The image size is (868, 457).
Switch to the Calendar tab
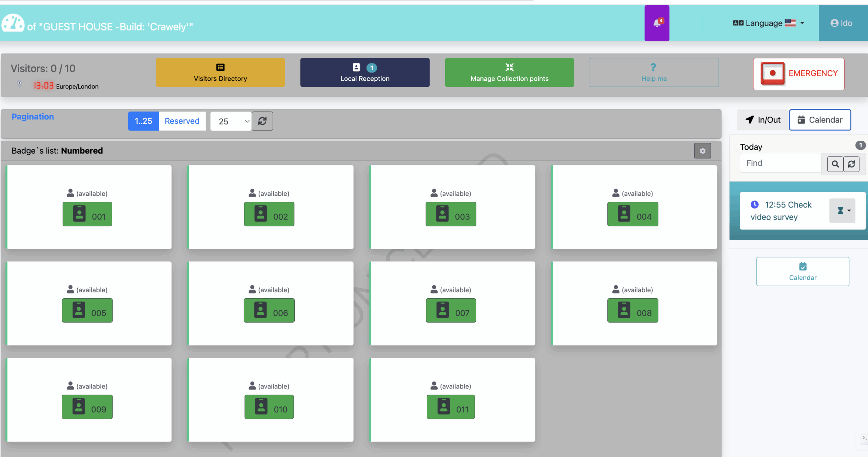point(820,120)
